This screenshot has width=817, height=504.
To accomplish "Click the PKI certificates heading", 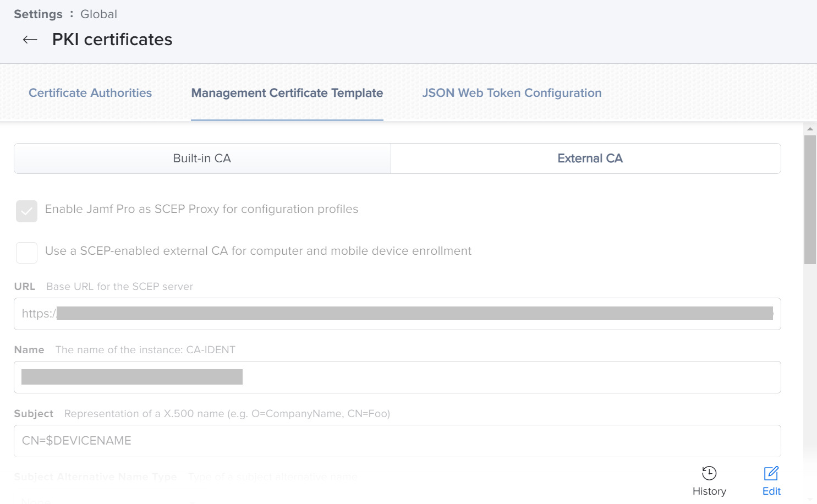I will (x=112, y=40).
